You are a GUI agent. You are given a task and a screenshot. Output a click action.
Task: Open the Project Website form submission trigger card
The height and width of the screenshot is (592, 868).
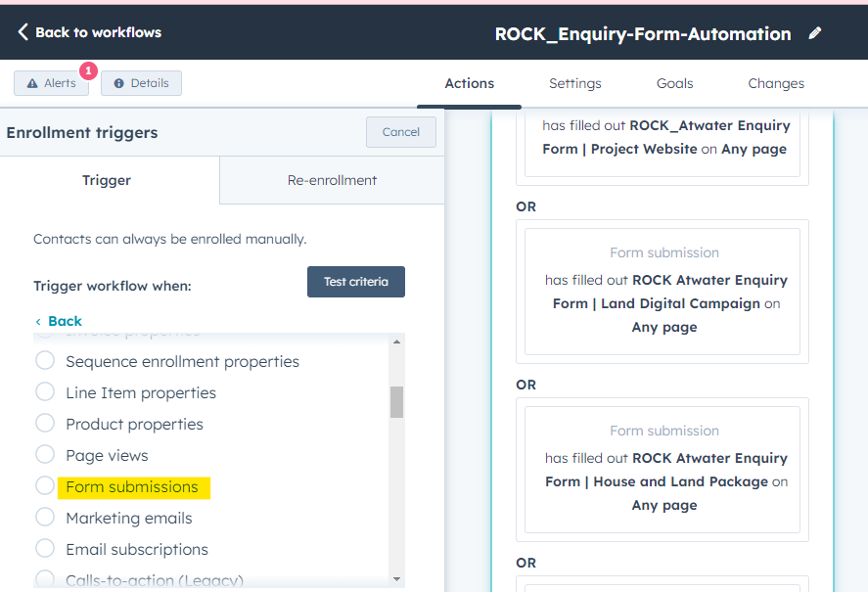pyautogui.click(x=662, y=143)
